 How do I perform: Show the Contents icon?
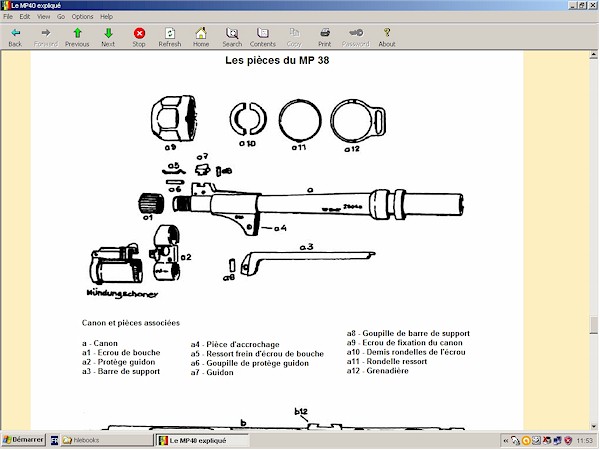click(x=263, y=33)
